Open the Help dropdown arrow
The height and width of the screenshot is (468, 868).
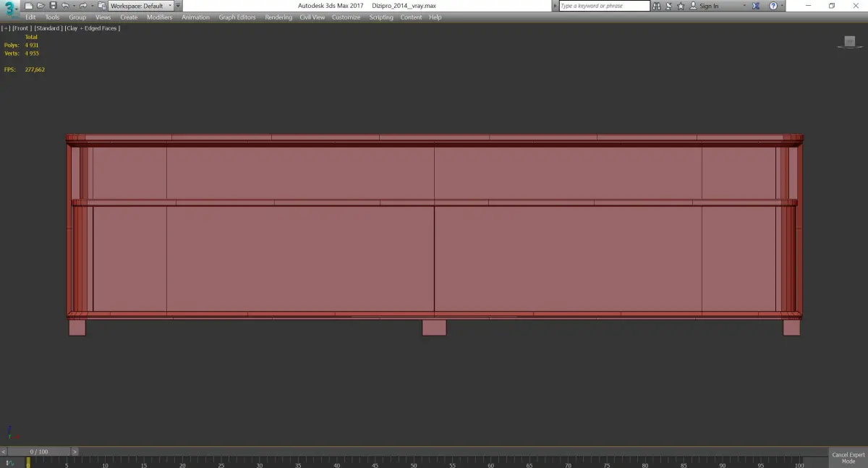[x=782, y=6]
